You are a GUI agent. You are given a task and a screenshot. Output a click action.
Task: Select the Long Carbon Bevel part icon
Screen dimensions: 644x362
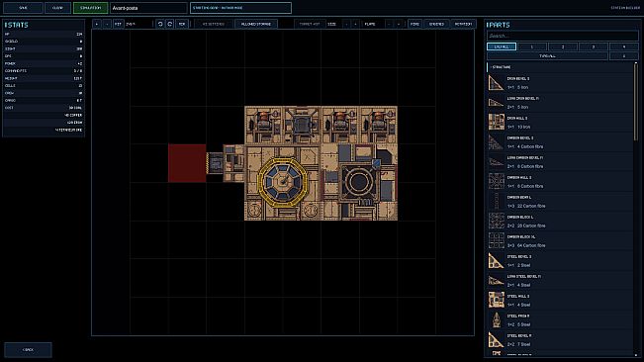(497, 162)
